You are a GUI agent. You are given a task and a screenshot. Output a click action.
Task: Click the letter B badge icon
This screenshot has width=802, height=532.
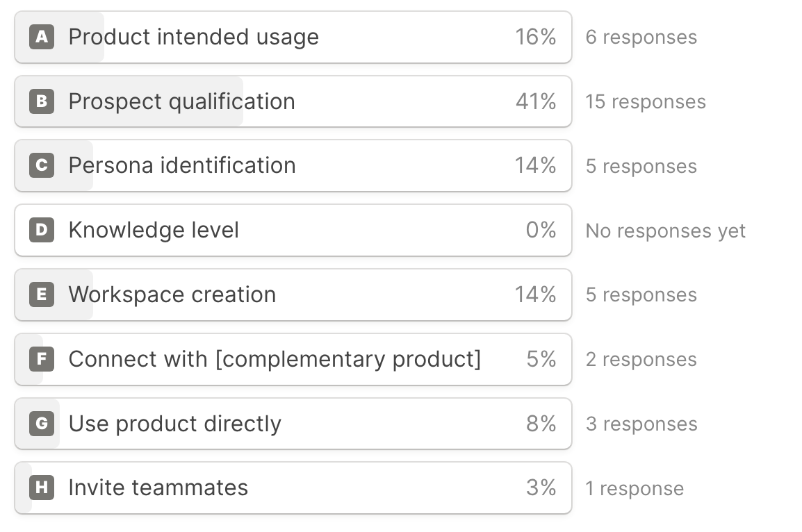tap(42, 101)
